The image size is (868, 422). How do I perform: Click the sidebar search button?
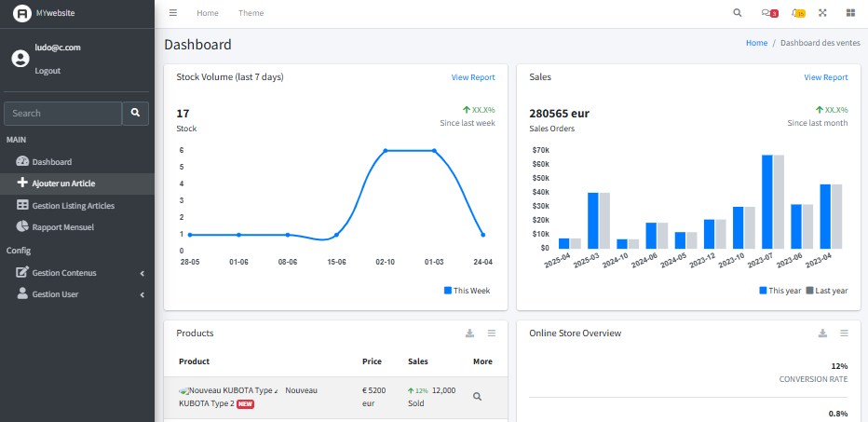(135, 113)
